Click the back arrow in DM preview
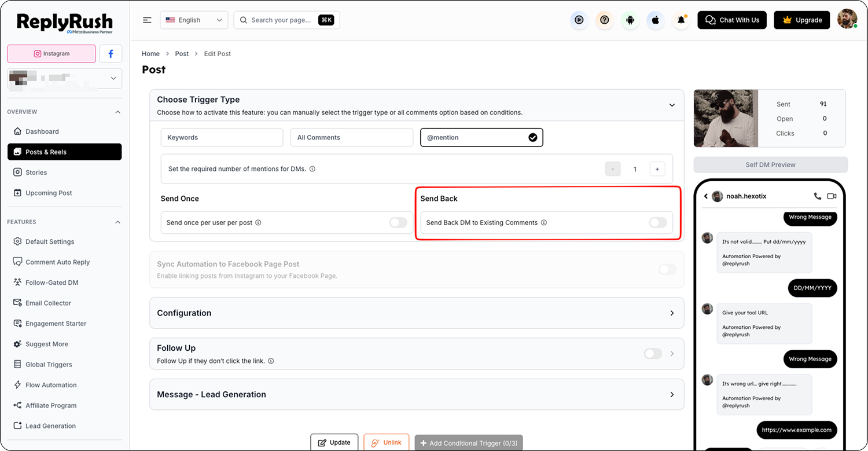This screenshot has height=451, width=868. click(706, 196)
